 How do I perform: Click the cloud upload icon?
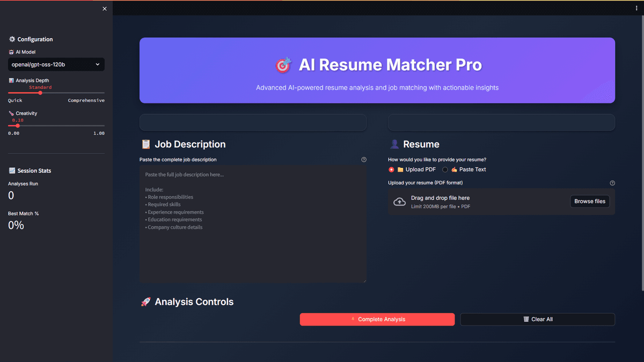point(400,202)
